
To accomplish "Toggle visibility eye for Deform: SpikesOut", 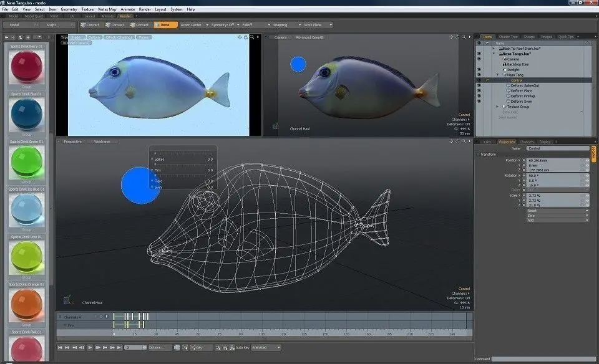I will (479, 86).
